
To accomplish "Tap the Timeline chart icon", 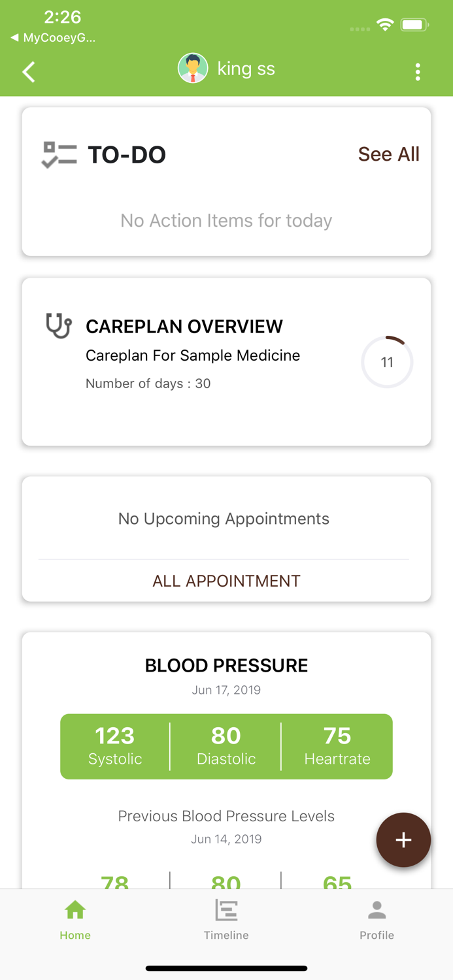I will 226,909.
